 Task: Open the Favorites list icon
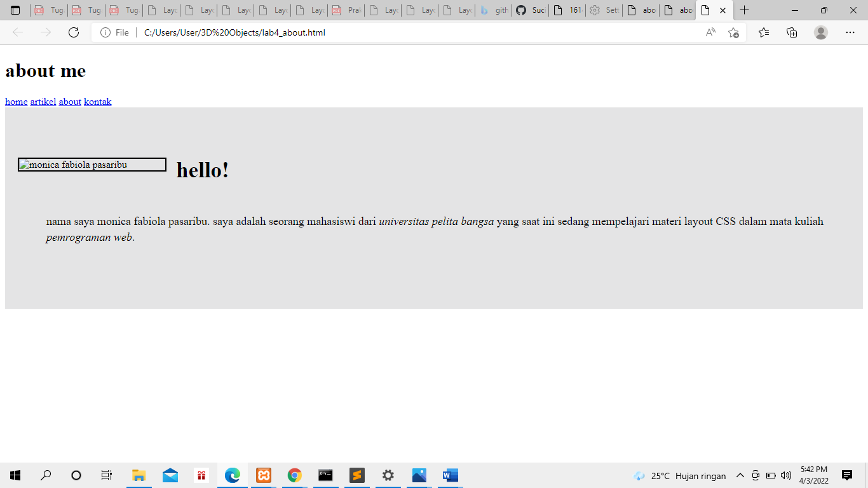[763, 32]
